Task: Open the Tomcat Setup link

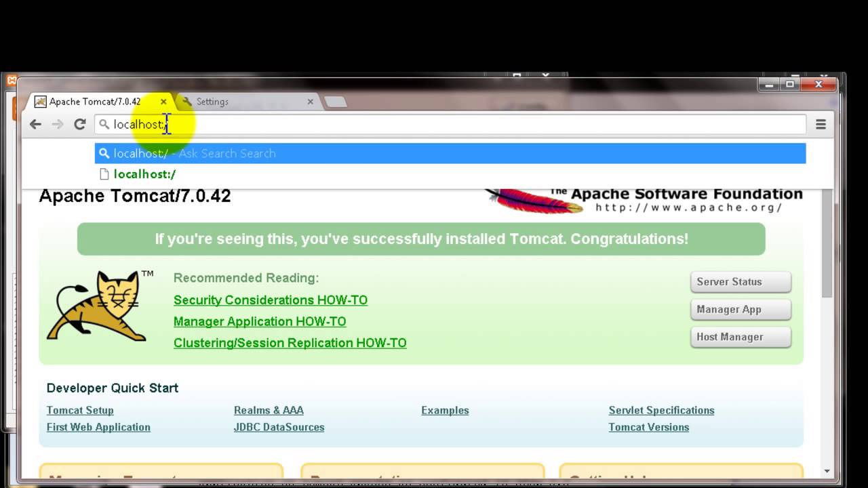Action: (80, 410)
